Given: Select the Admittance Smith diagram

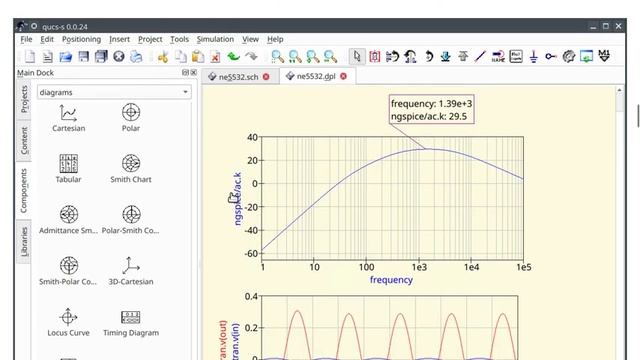Looking at the screenshot, I should [69, 220].
